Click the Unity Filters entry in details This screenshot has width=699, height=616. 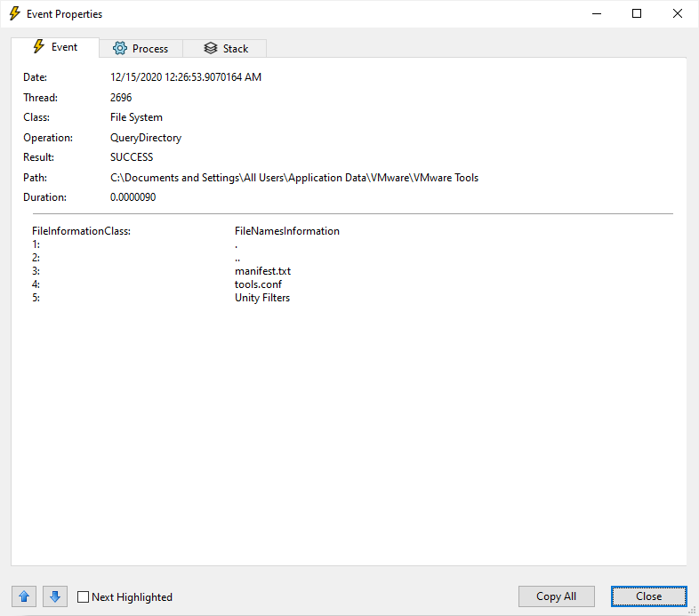pos(262,298)
